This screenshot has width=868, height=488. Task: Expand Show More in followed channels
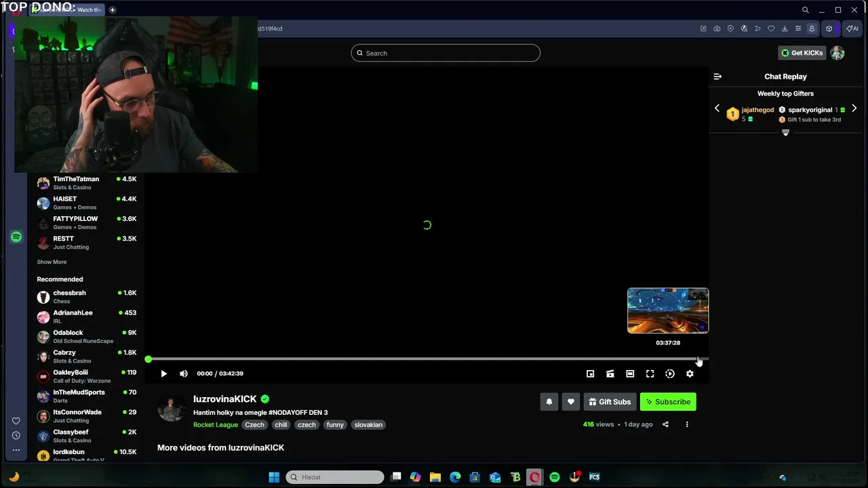point(52,262)
